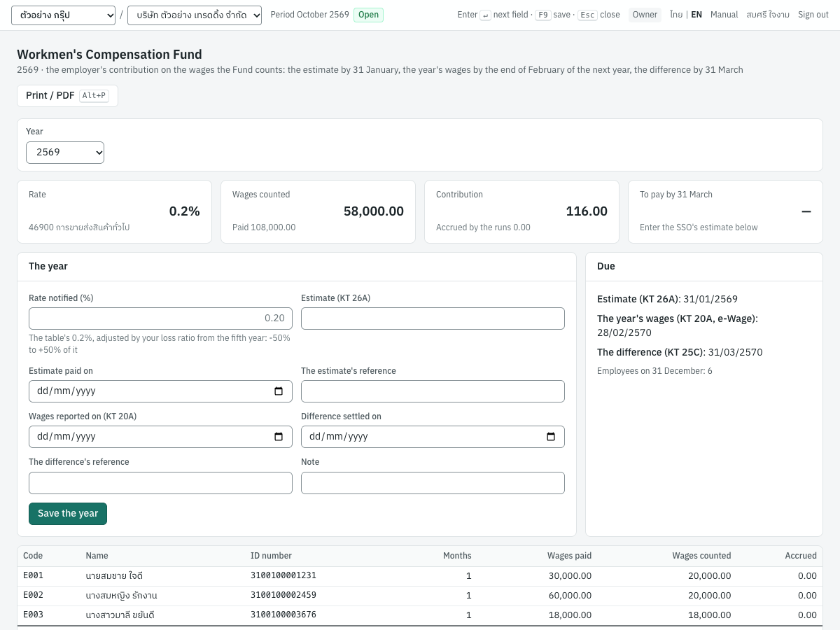Open user profile สมศรี ใจงาม
Viewport: 840px width, 630px height.
pyautogui.click(x=768, y=15)
